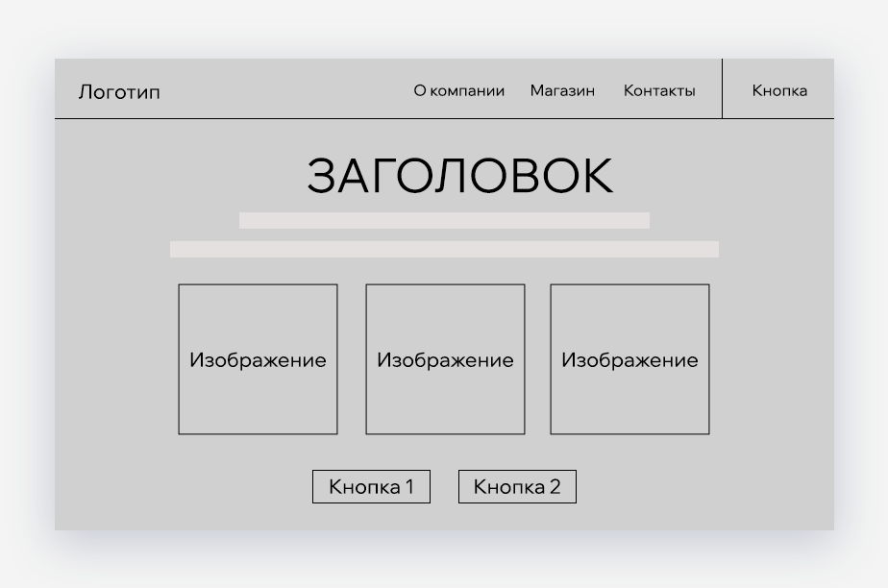Open the Контакты page
The width and height of the screenshot is (888, 588).
tap(659, 90)
